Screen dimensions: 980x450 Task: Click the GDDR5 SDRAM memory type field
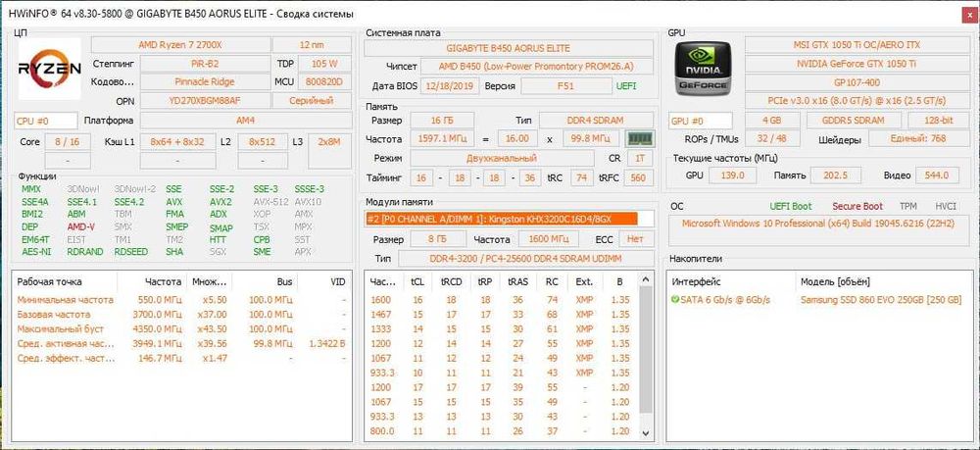click(x=854, y=121)
